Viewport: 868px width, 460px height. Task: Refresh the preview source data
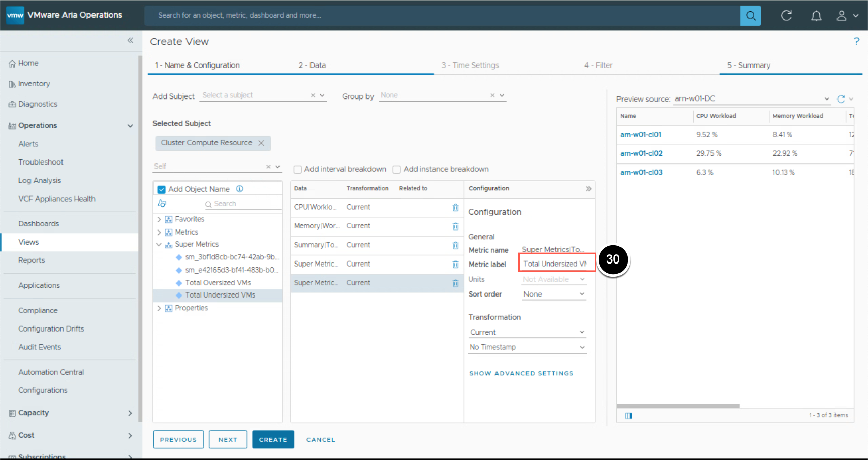(x=841, y=99)
